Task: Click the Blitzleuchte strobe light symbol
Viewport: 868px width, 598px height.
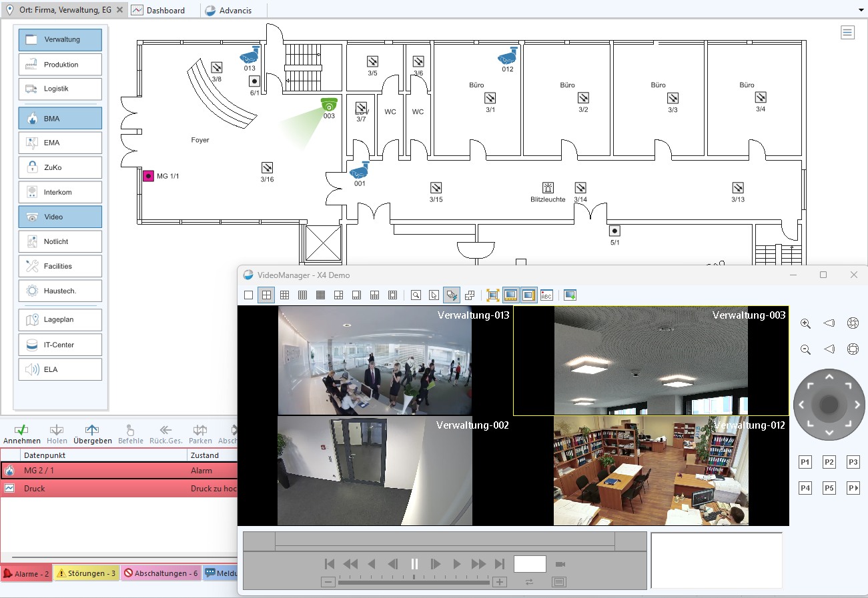Action: tap(548, 188)
